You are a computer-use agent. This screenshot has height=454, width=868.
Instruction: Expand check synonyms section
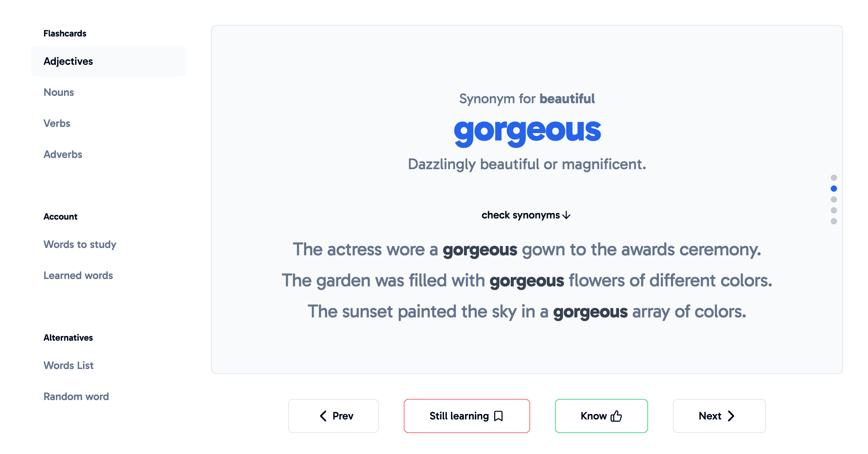[x=526, y=214]
